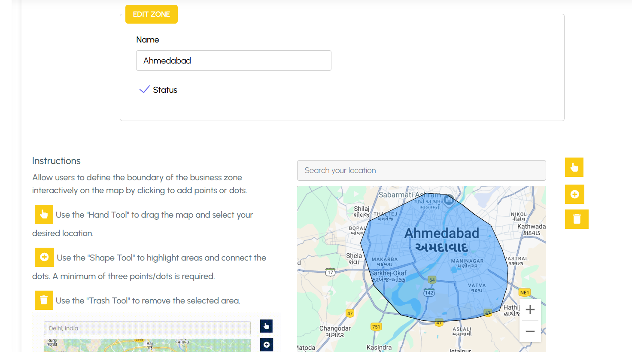Click the Hand Tool icon in instructions
This screenshot has width=644, height=352.
pos(44,214)
